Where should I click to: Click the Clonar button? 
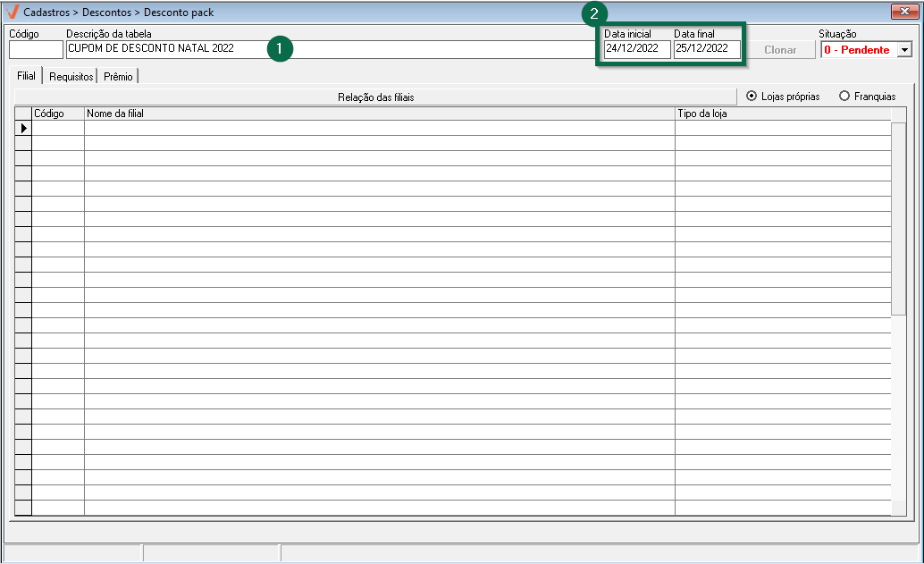(x=780, y=50)
